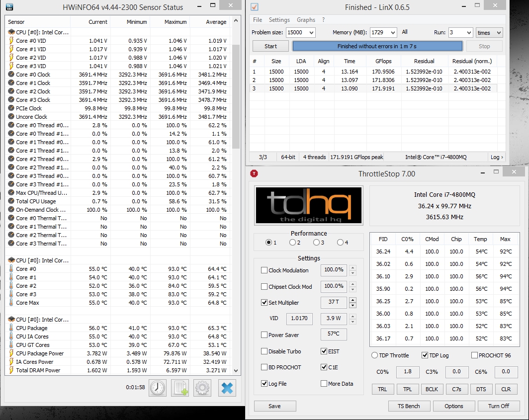Expand the LinX Log panel
Image resolution: width=529 pixels, height=420 pixels.
point(497,157)
